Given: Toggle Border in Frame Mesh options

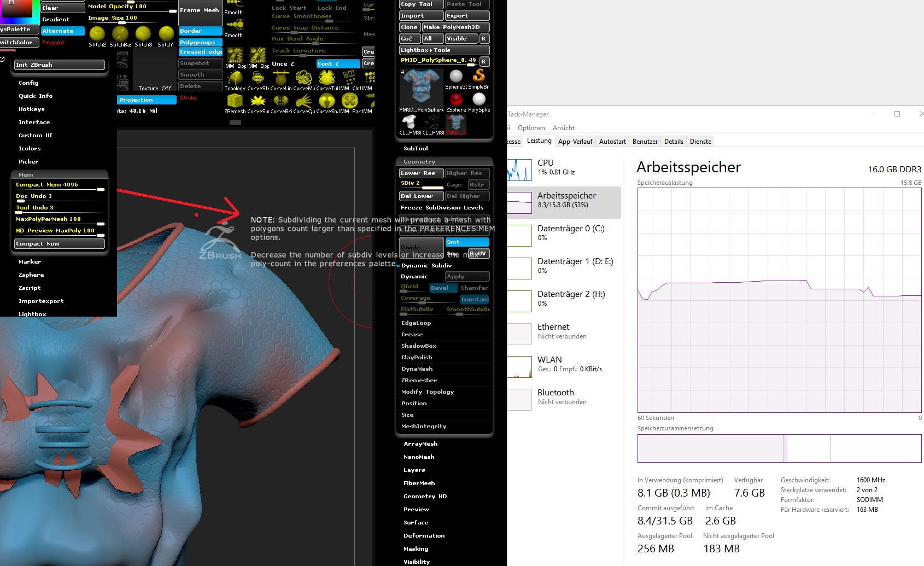Looking at the screenshot, I should pyautogui.click(x=201, y=31).
